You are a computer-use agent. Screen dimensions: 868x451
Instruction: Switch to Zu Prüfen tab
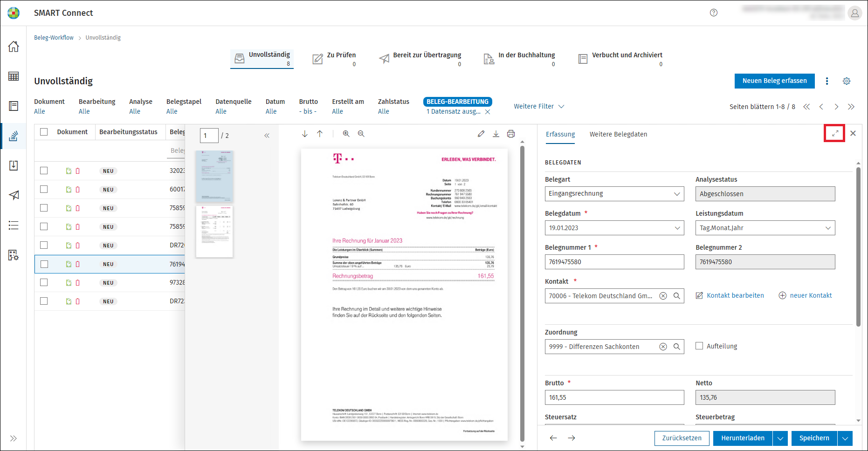tap(334, 59)
